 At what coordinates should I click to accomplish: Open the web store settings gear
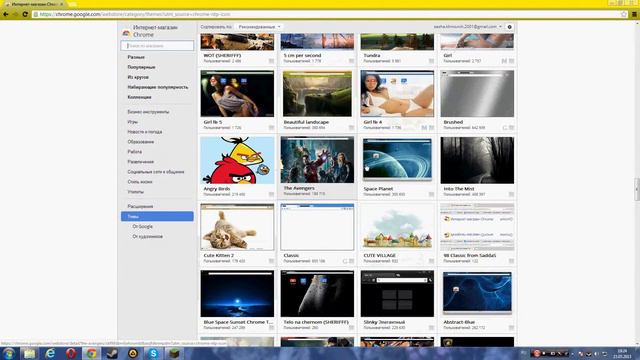point(509,27)
